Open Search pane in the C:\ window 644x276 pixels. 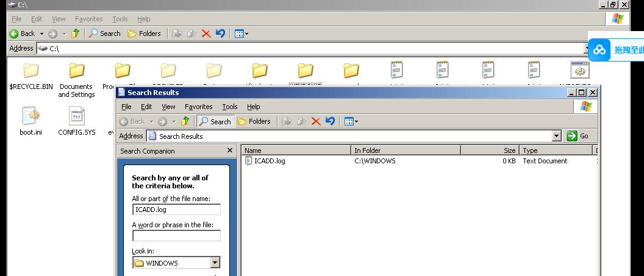105,34
